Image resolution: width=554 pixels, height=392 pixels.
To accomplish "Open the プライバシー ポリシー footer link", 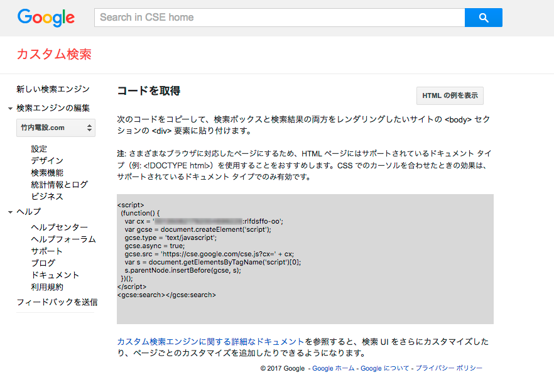I will pos(448,368).
